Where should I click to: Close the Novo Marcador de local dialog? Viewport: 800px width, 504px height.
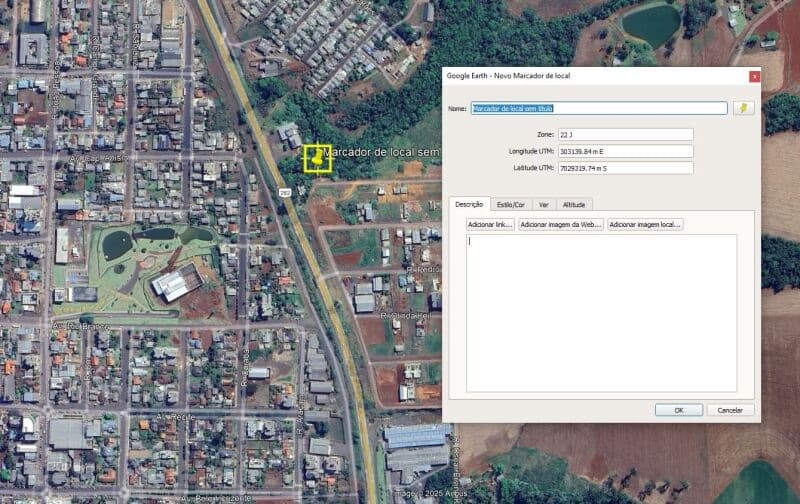pos(754,77)
